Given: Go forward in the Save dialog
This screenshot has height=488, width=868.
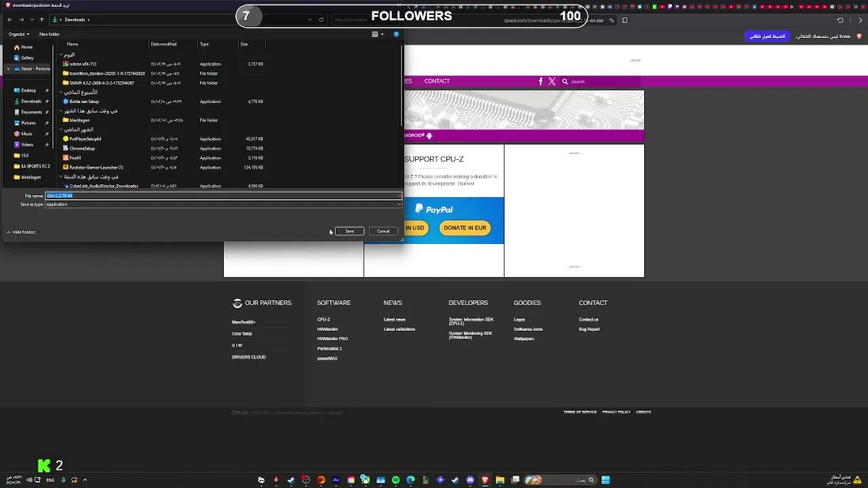Looking at the screenshot, I should pyautogui.click(x=20, y=20).
